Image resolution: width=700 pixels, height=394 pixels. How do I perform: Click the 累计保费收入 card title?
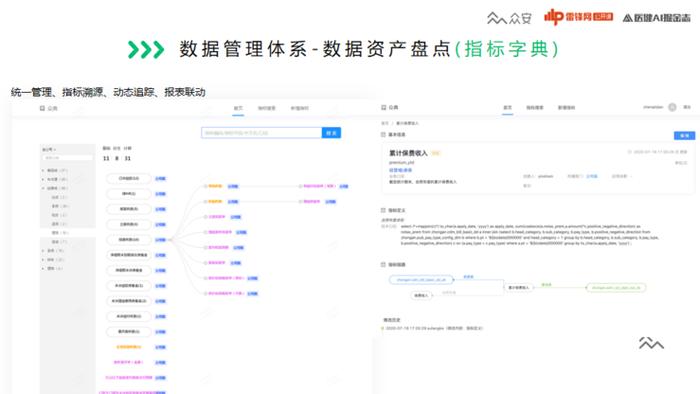tap(408, 153)
